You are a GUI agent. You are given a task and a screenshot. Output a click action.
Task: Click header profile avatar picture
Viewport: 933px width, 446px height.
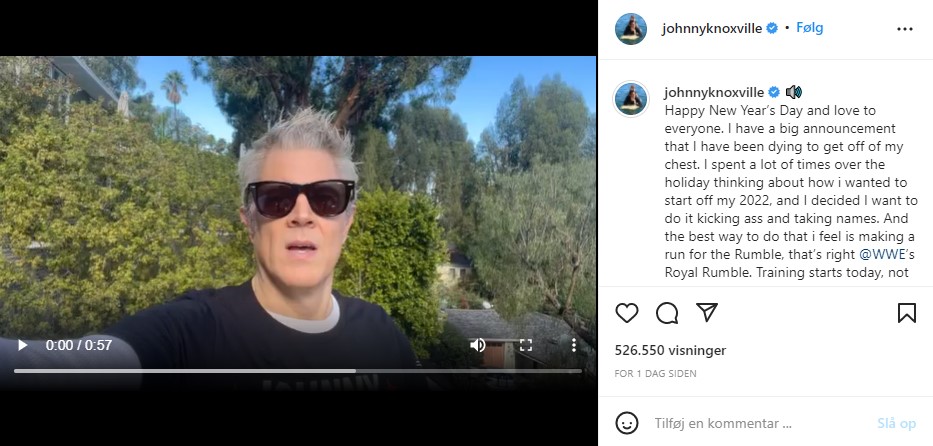631,29
